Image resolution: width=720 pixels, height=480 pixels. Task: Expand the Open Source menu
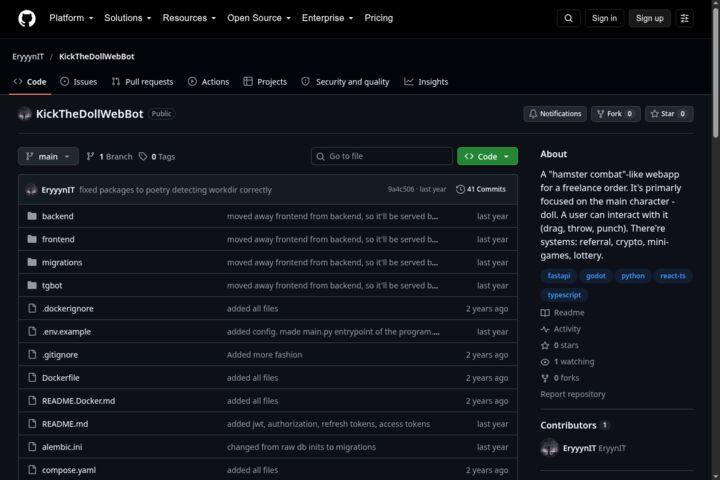pos(259,18)
